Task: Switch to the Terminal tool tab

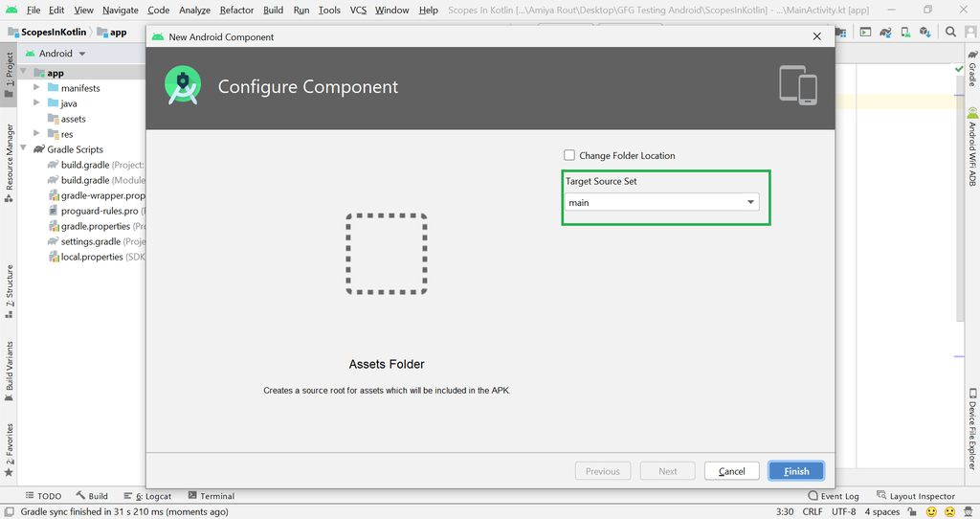Action: tap(212, 496)
